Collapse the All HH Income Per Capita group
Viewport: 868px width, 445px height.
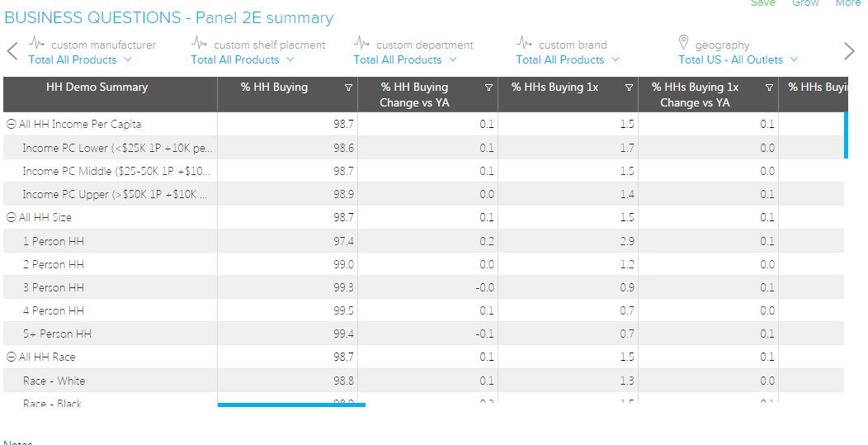pyautogui.click(x=12, y=125)
